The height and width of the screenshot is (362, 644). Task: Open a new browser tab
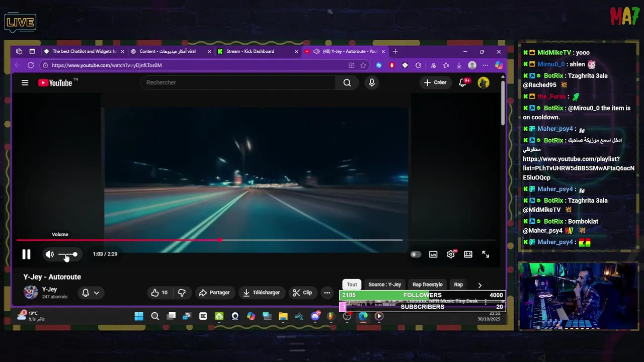pos(395,51)
